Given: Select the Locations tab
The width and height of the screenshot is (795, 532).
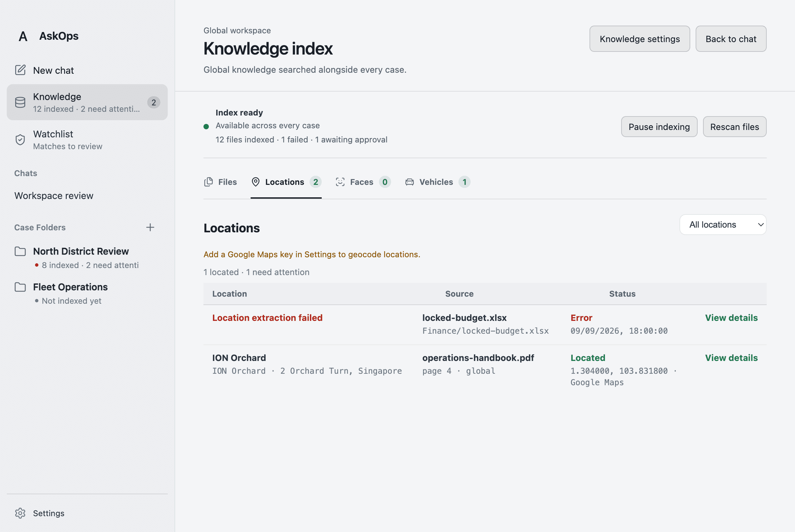Looking at the screenshot, I should pos(286,182).
